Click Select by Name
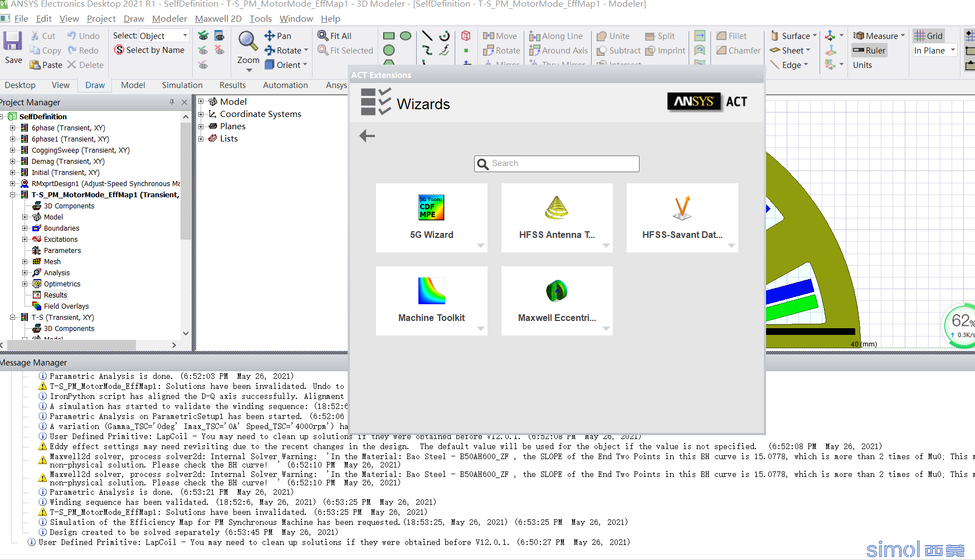Image resolution: width=975 pixels, height=560 pixels. point(149,50)
